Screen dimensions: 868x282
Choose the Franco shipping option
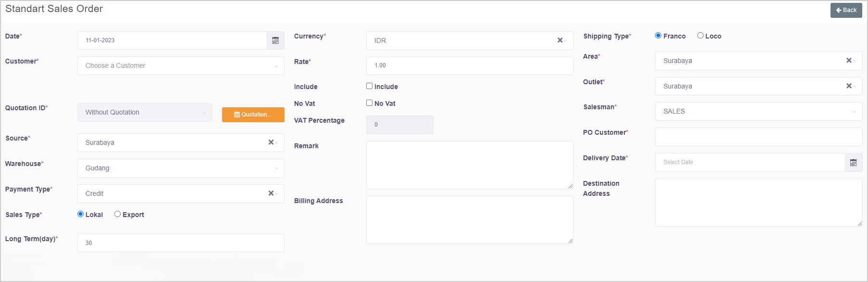[658, 36]
